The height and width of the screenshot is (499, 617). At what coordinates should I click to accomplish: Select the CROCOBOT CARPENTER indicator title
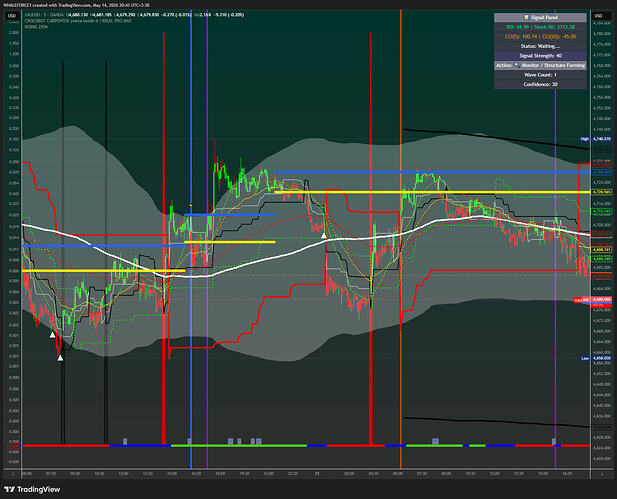78,21
